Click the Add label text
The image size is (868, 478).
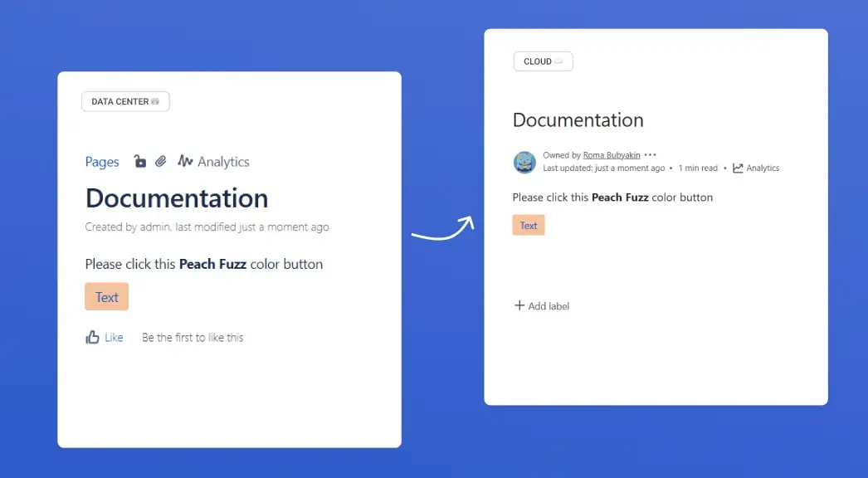(x=549, y=306)
